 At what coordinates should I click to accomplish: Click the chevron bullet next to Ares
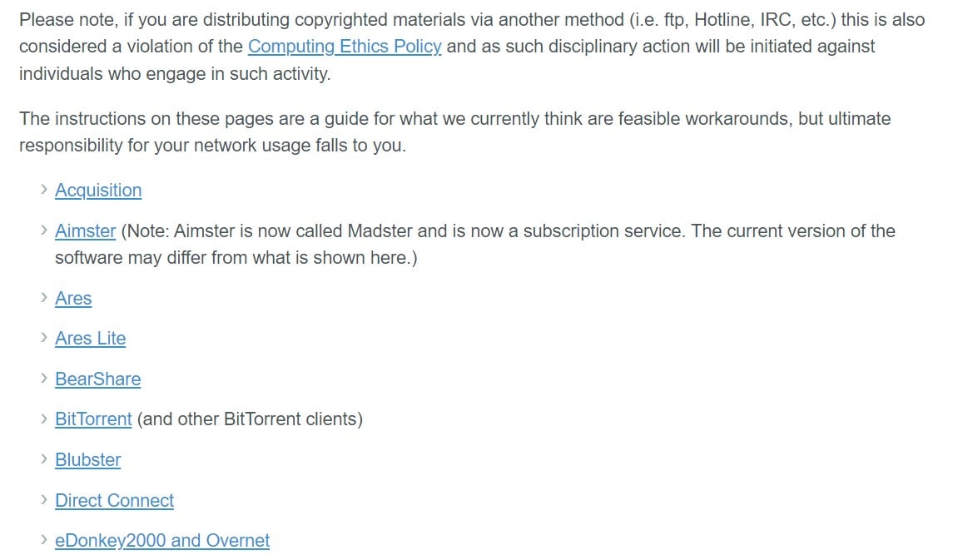point(44,298)
